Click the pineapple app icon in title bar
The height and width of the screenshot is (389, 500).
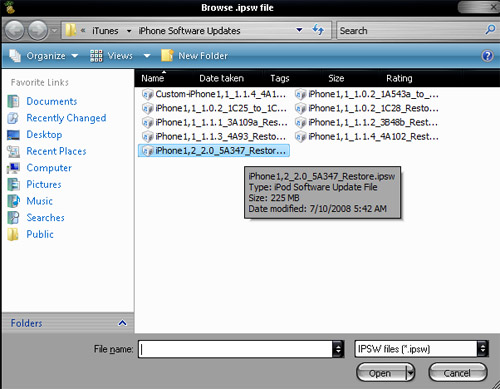10,7
